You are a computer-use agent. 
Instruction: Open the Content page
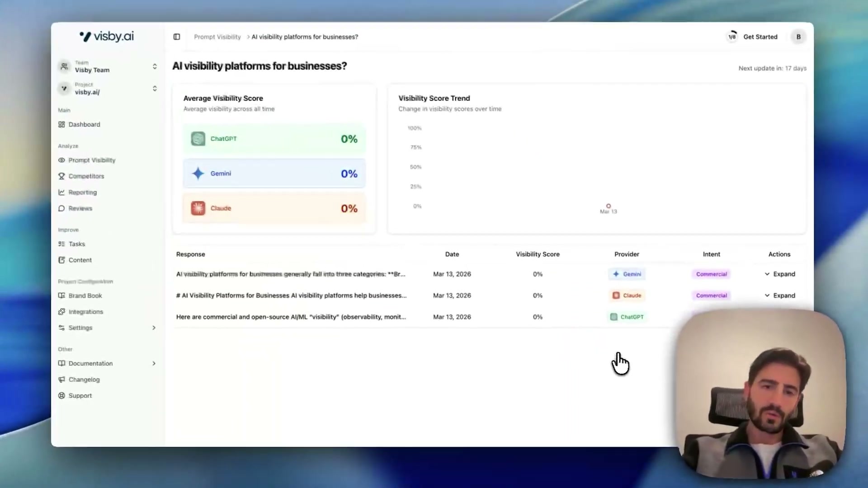click(80, 260)
